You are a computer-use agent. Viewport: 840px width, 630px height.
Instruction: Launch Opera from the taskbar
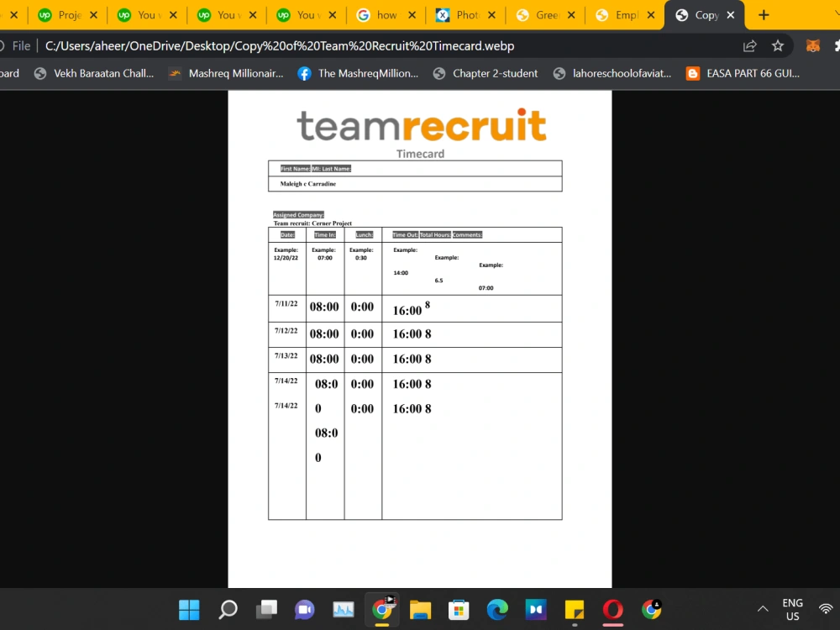pyautogui.click(x=612, y=609)
